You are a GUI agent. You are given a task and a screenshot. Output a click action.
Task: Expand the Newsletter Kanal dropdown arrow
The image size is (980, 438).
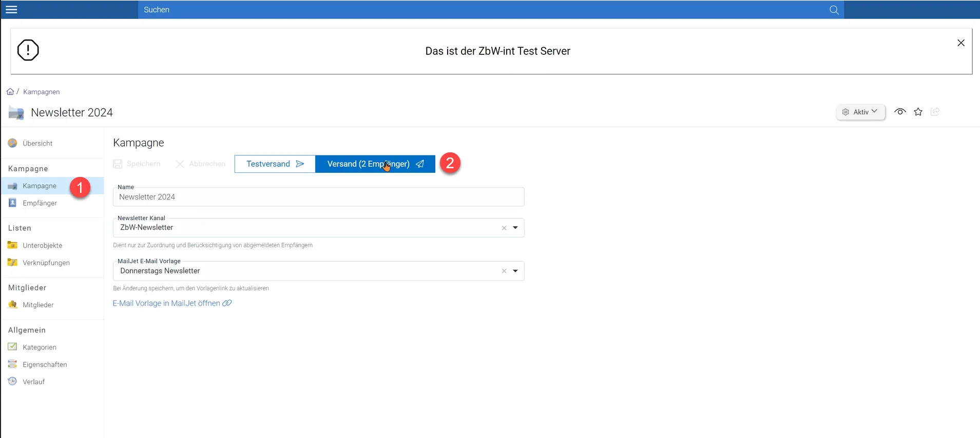pos(515,228)
